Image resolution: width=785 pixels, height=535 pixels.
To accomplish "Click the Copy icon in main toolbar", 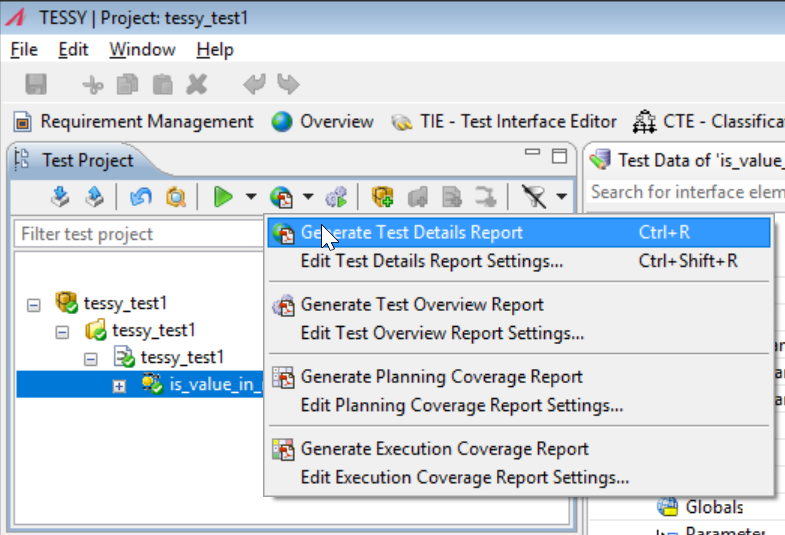I will [127, 85].
